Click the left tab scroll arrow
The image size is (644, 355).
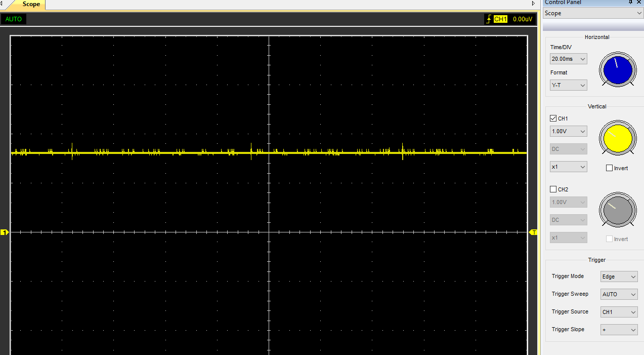[x=2, y=4]
